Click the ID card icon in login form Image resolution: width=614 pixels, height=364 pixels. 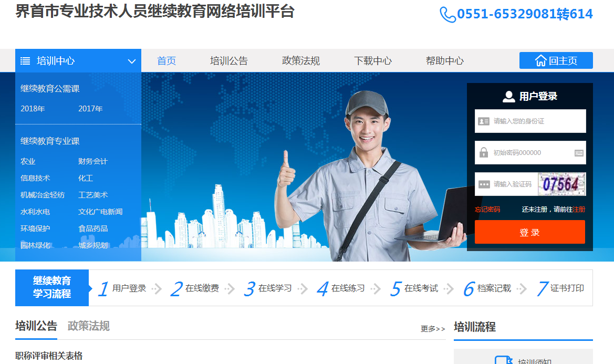[484, 121]
